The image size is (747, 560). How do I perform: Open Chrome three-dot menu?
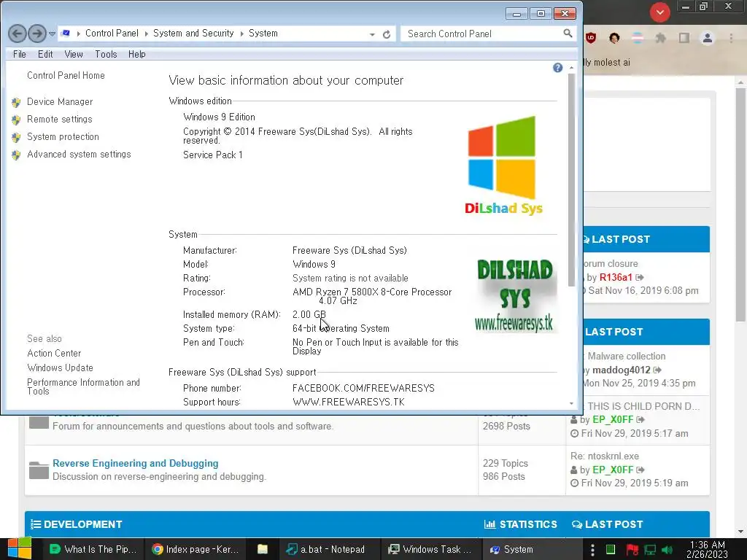[x=731, y=38]
